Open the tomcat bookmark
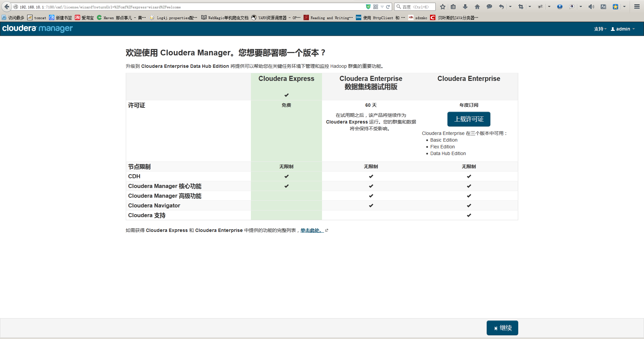This screenshot has width=644, height=339. 37,18
